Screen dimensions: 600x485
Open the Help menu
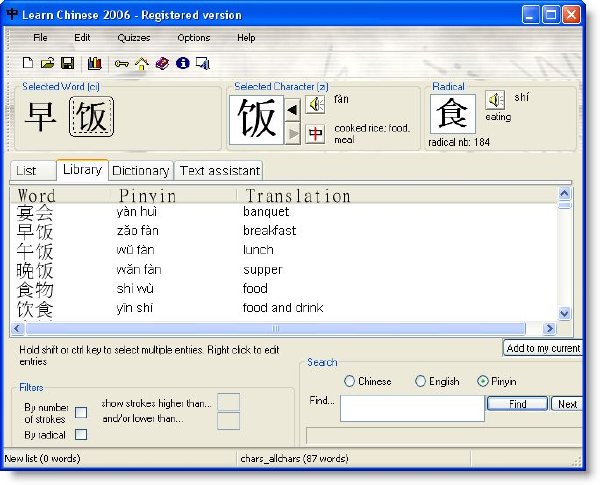pos(246,38)
